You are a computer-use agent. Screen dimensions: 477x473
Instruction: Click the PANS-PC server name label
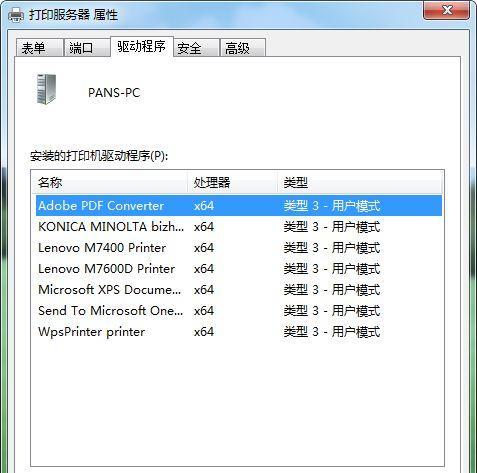(114, 92)
